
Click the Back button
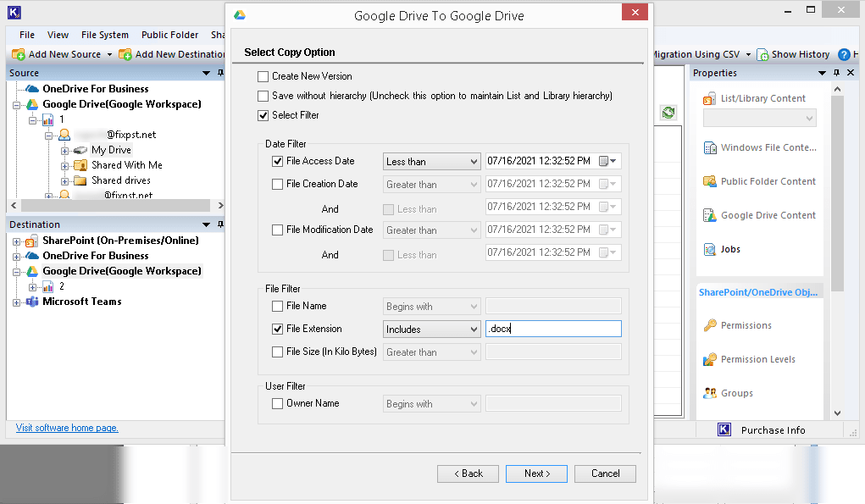pyautogui.click(x=468, y=474)
